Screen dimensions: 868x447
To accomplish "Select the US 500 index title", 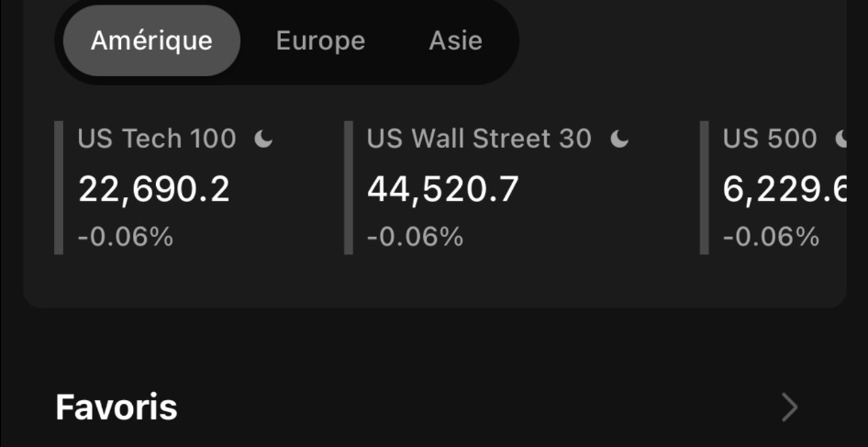I will (770, 140).
